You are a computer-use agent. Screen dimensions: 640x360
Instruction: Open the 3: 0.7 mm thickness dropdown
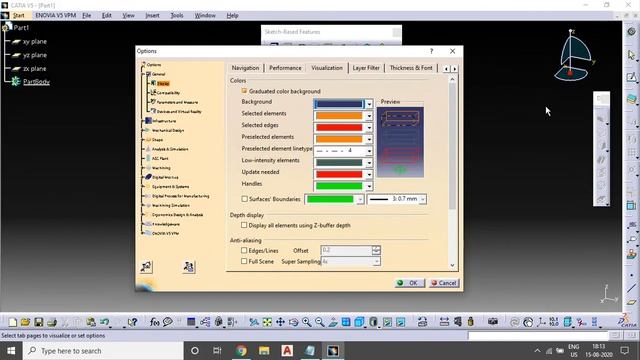pos(423,199)
